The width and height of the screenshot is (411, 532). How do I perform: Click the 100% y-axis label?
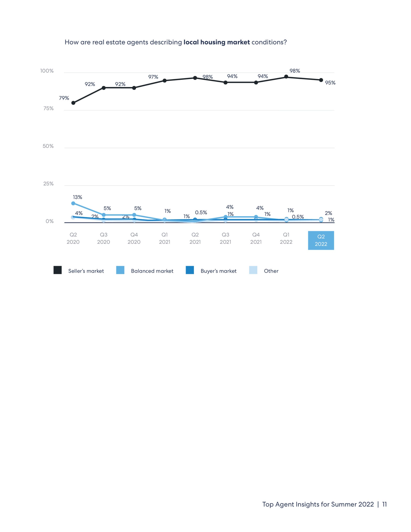47,71
